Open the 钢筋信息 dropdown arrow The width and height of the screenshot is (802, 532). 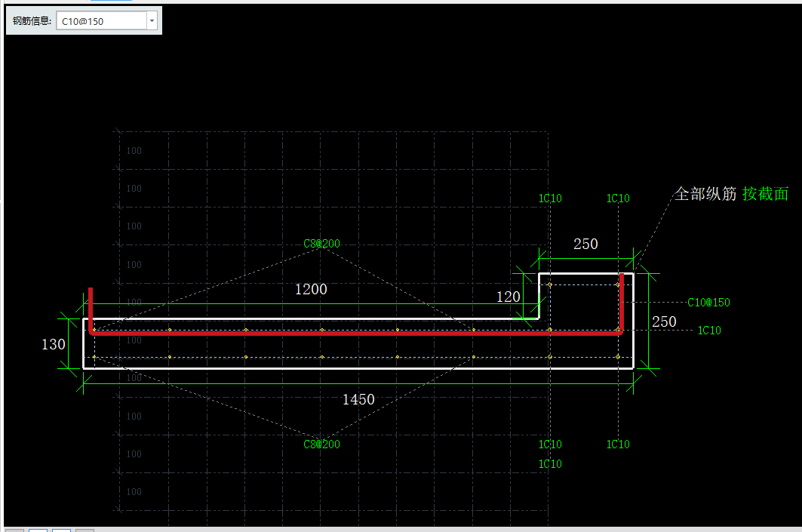click(x=152, y=21)
